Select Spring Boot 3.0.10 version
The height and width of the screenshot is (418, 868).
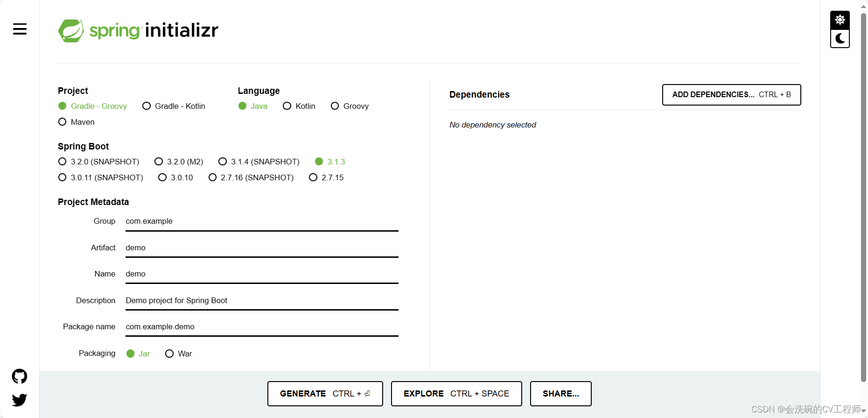pos(175,177)
